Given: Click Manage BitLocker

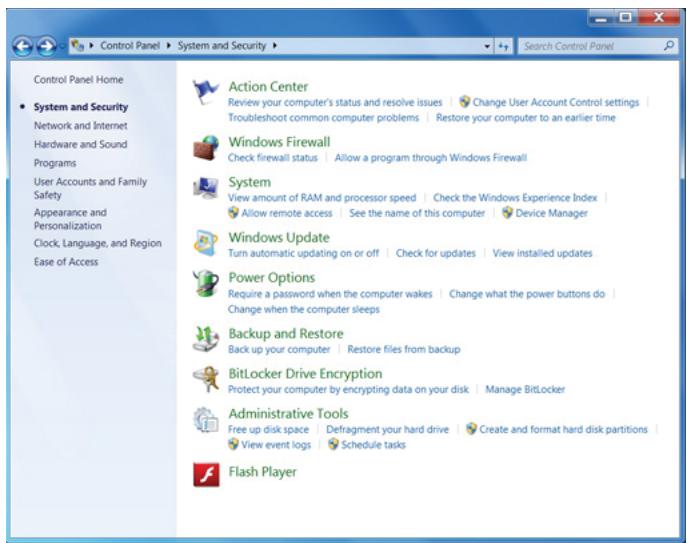Looking at the screenshot, I should click(x=525, y=389).
